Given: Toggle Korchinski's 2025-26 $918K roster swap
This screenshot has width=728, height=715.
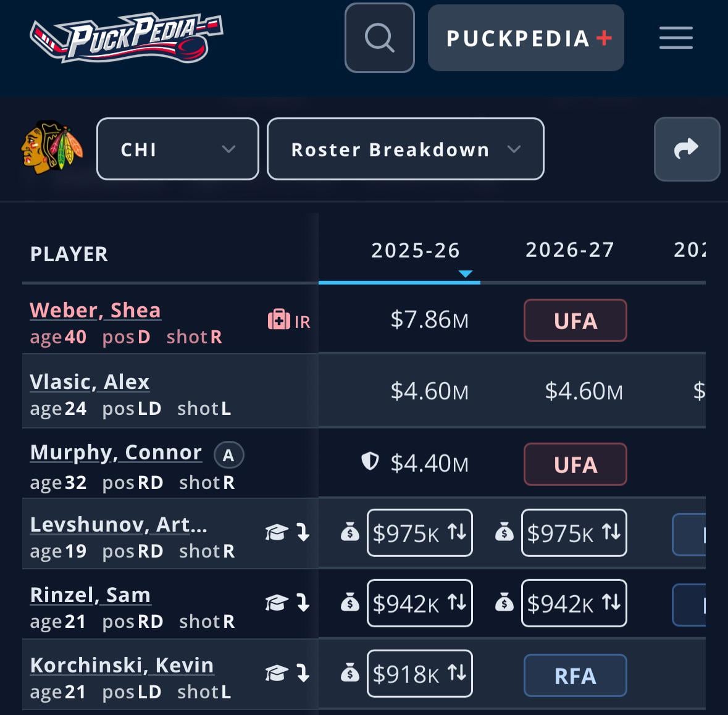Looking at the screenshot, I should tap(420, 674).
